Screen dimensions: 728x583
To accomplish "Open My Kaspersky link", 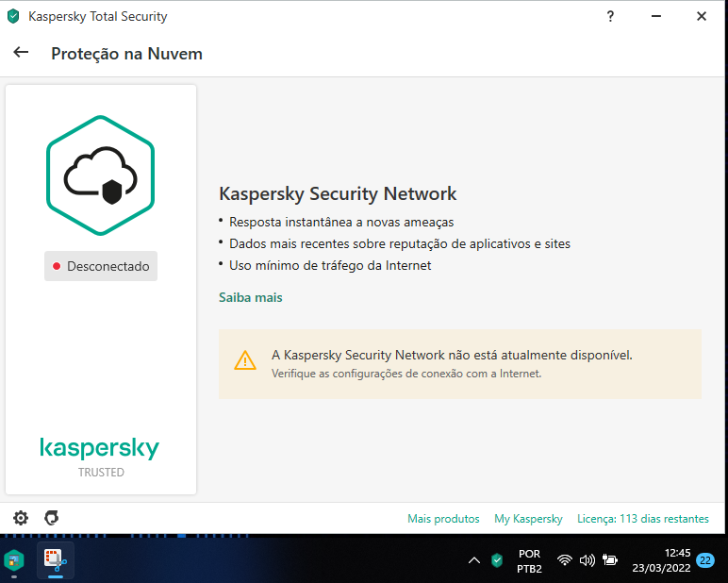I will coord(528,519).
